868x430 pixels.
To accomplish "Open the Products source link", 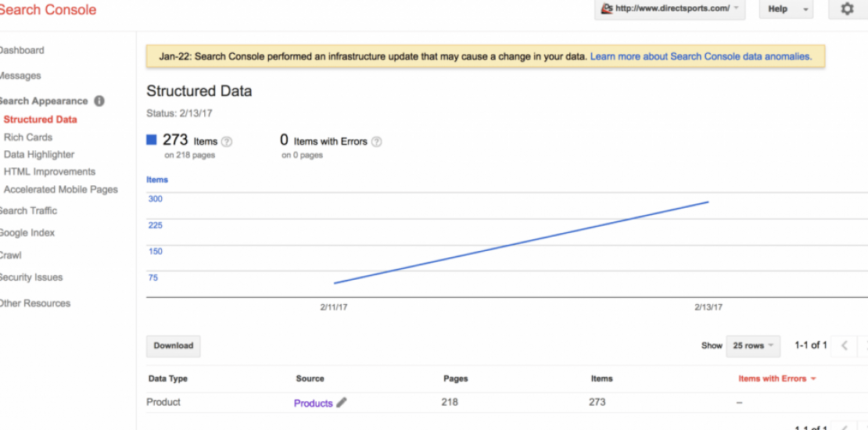I will pos(313,403).
